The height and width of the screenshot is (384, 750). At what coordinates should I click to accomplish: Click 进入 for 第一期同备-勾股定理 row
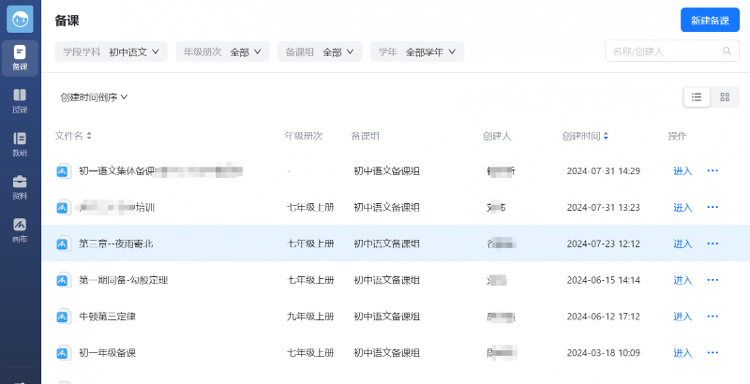(683, 280)
